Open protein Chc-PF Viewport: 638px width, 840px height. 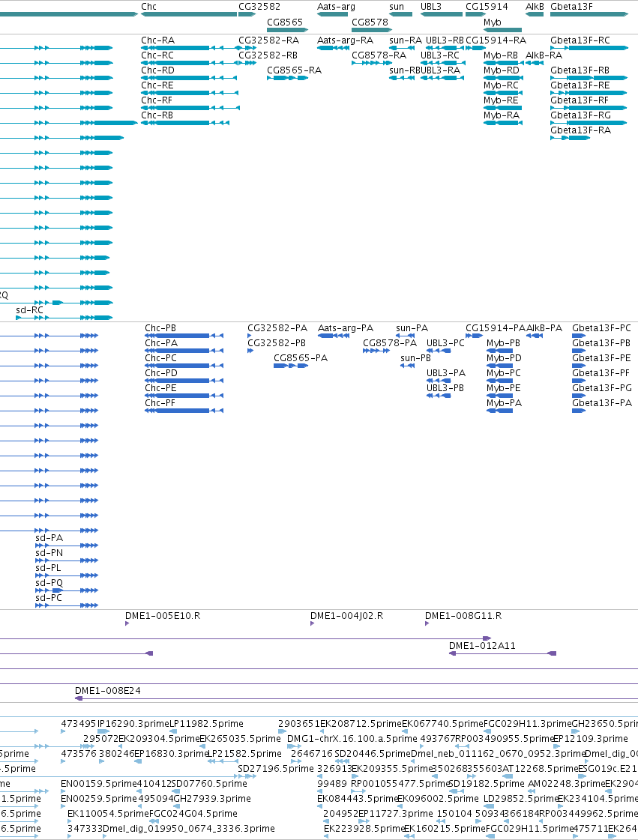pyautogui.click(x=160, y=403)
